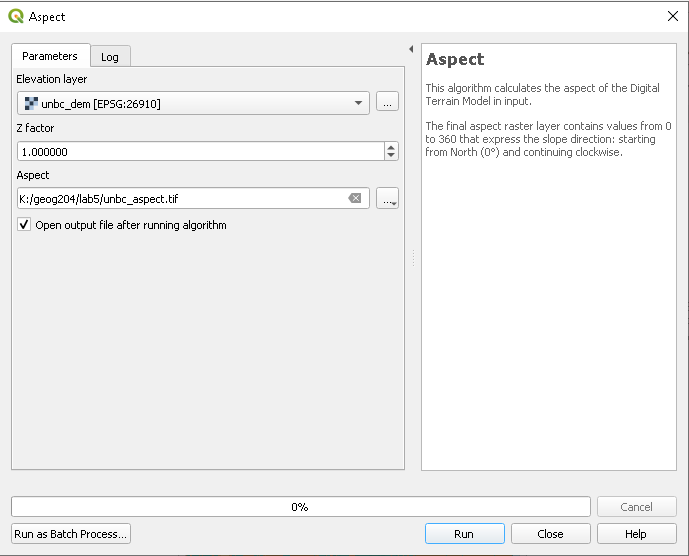This screenshot has height=556, width=689.
Task: Run the Aspect algorithm
Action: [464, 534]
